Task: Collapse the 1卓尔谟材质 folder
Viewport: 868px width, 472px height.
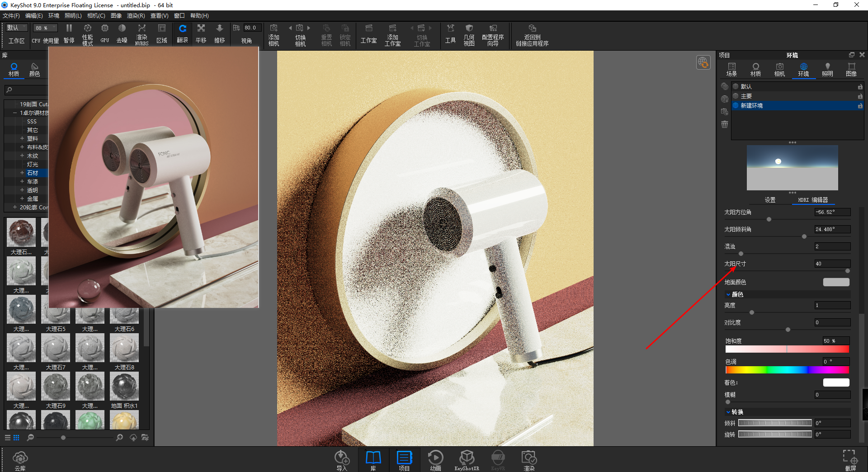Action: pos(15,113)
